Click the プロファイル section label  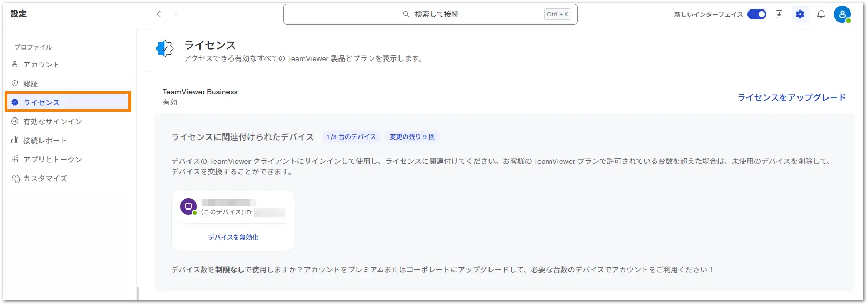(x=33, y=47)
